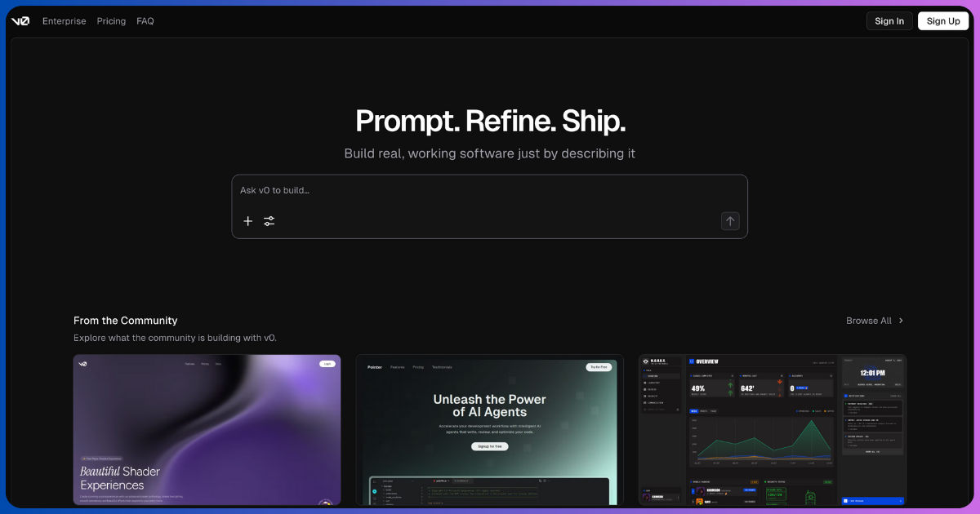
Task: Open the FAQ link
Action: point(145,21)
